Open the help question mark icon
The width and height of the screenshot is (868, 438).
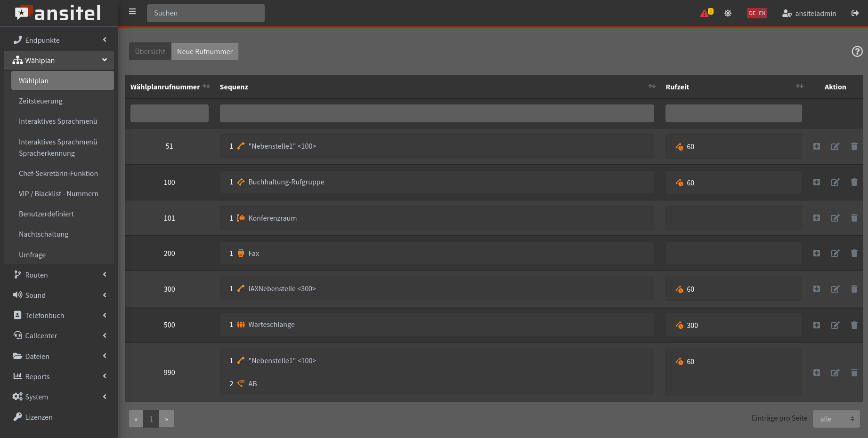[x=857, y=52]
